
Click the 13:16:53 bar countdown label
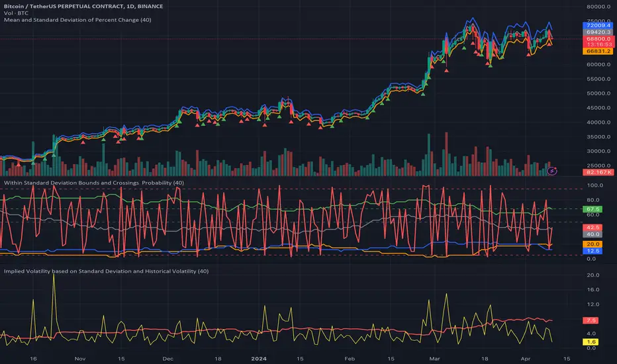598,44
